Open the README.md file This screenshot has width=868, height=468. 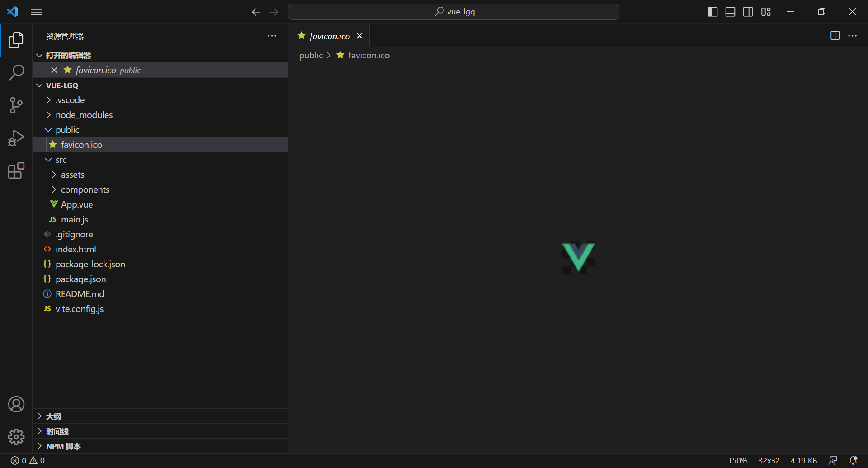pos(160,294)
